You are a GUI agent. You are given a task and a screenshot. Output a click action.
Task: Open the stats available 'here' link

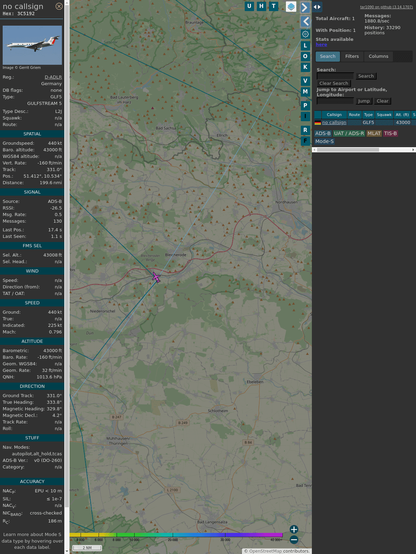click(x=321, y=45)
